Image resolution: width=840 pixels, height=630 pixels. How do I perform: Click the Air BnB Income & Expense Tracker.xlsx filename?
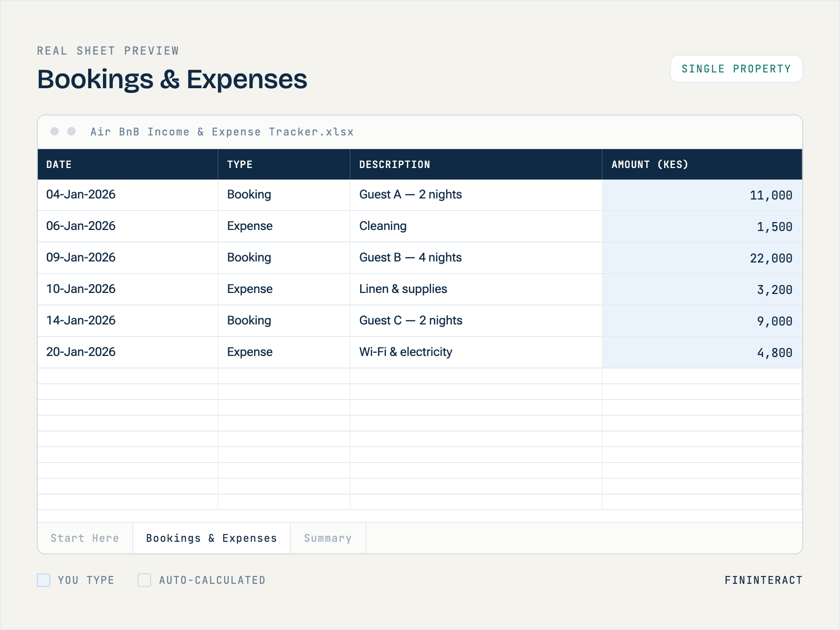click(222, 132)
